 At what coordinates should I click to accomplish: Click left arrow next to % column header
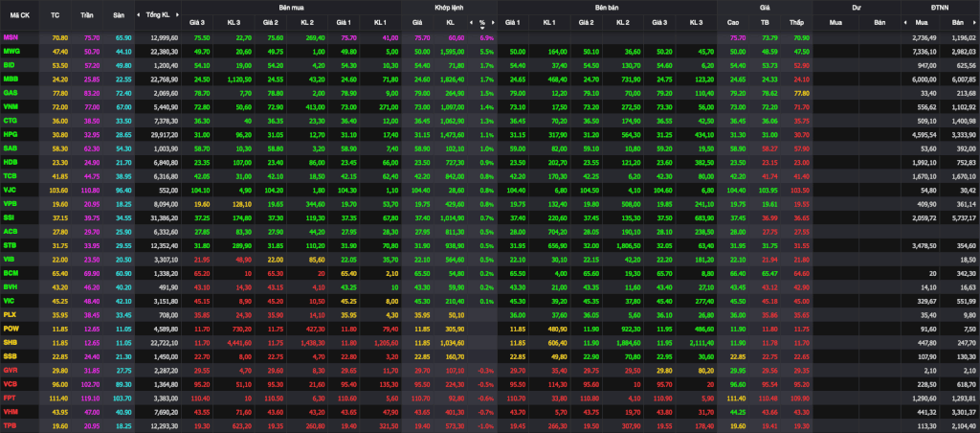[x=471, y=23]
